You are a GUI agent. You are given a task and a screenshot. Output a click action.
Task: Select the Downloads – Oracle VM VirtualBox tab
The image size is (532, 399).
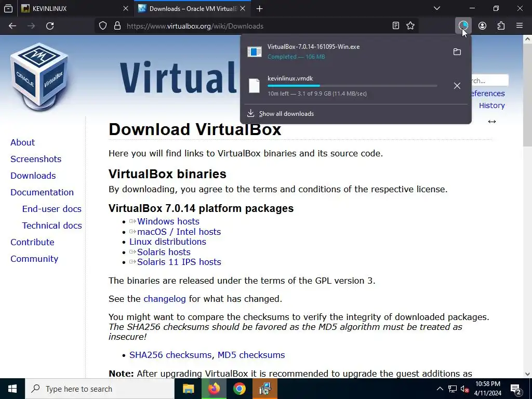click(192, 8)
